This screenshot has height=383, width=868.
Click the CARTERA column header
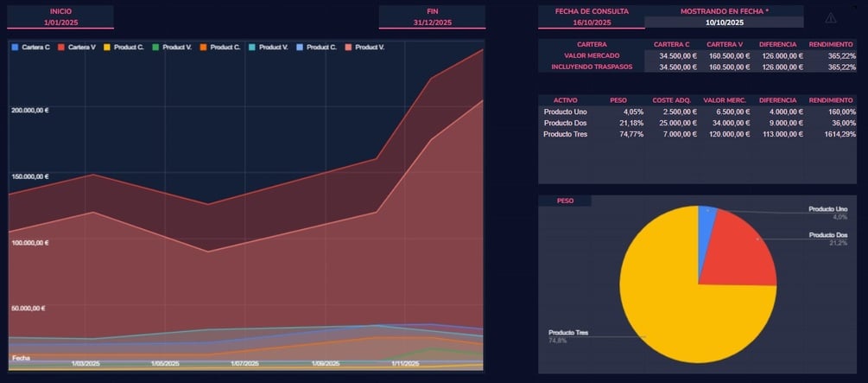tap(592, 44)
